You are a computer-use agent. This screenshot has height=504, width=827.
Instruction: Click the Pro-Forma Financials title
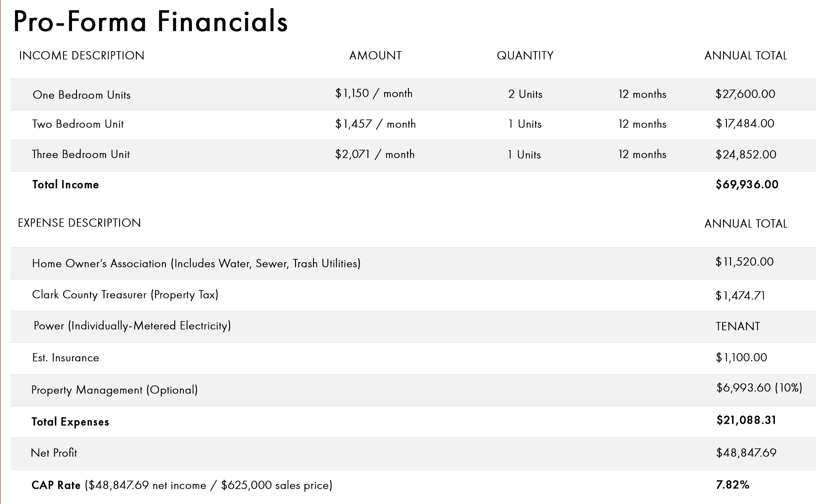coord(151,21)
